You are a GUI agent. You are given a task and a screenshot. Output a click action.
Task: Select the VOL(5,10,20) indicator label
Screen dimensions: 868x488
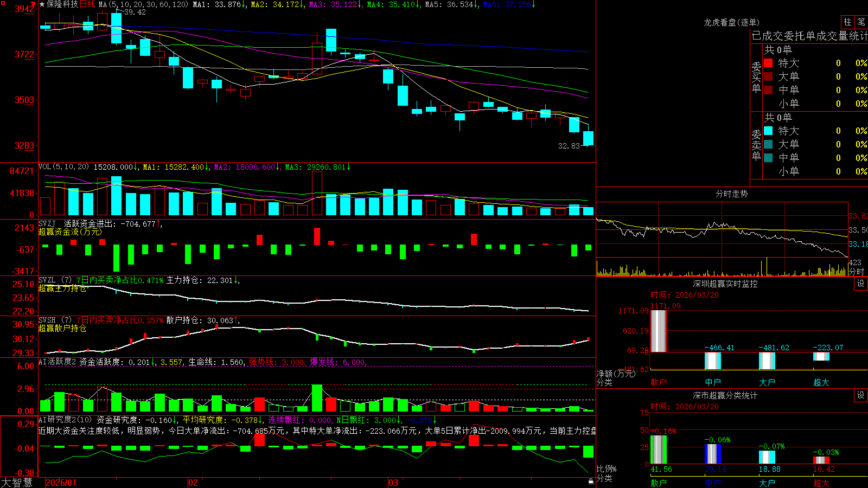click(x=63, y=167)
